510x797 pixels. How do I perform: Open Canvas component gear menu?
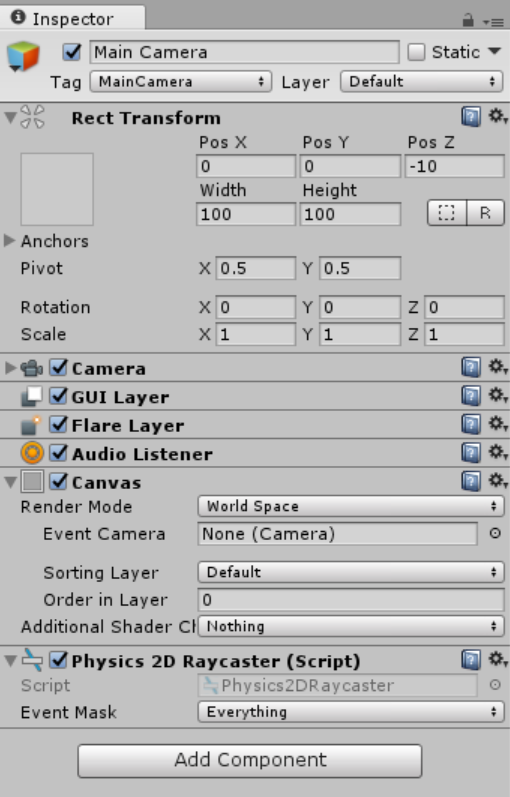coord(498,480)
